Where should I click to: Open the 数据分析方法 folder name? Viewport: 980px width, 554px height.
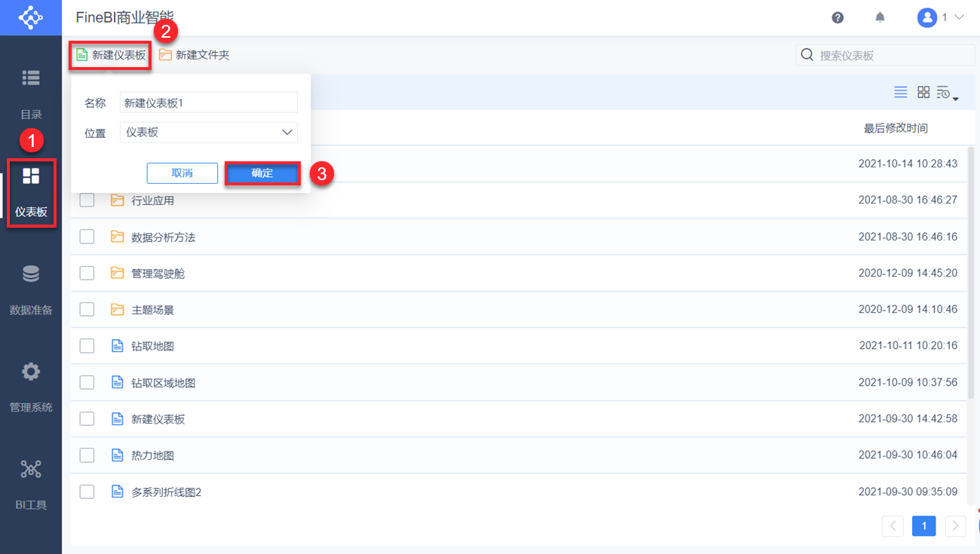point(164,237)
